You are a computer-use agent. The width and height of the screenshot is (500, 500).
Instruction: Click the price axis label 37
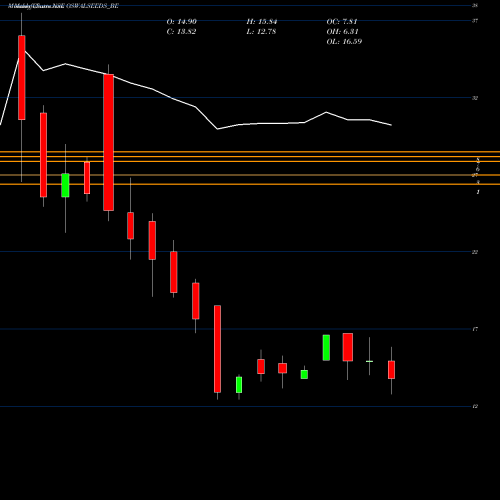[x=475, y=21]
